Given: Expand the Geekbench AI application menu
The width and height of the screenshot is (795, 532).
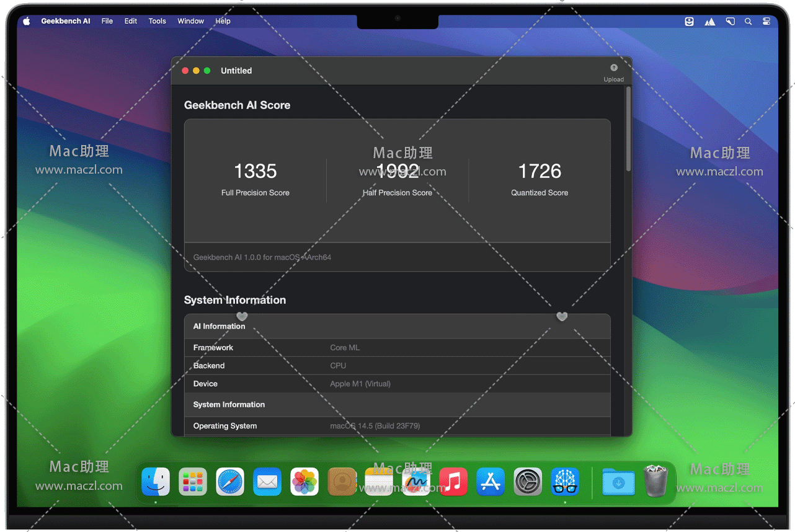Looking at the screenshot, I should pyautogui.click(x=66, y=21).
